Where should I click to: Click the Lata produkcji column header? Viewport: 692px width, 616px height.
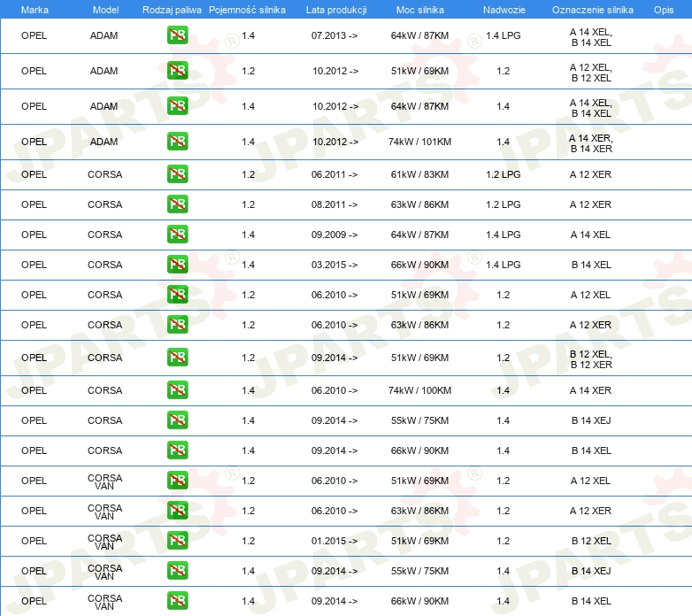click(336, 10)
